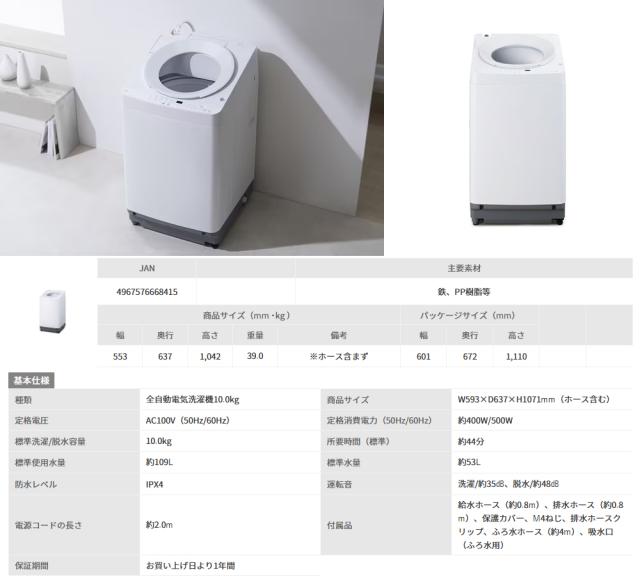
Task: Select the お買い上げ日より1年間 warranty text
Action: 191,566
